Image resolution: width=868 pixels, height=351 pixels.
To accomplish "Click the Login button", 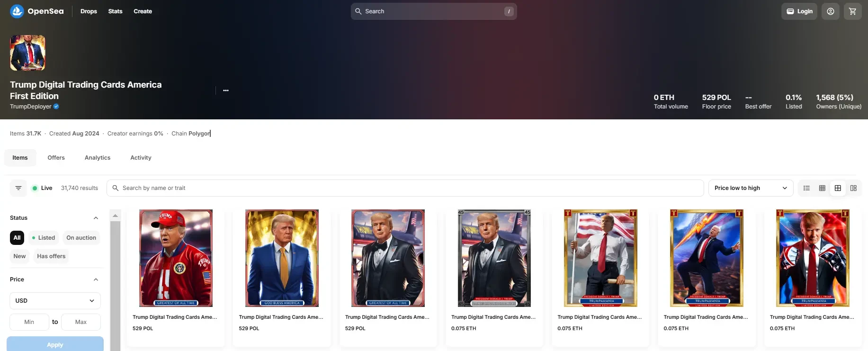I will tap(799, 11).
